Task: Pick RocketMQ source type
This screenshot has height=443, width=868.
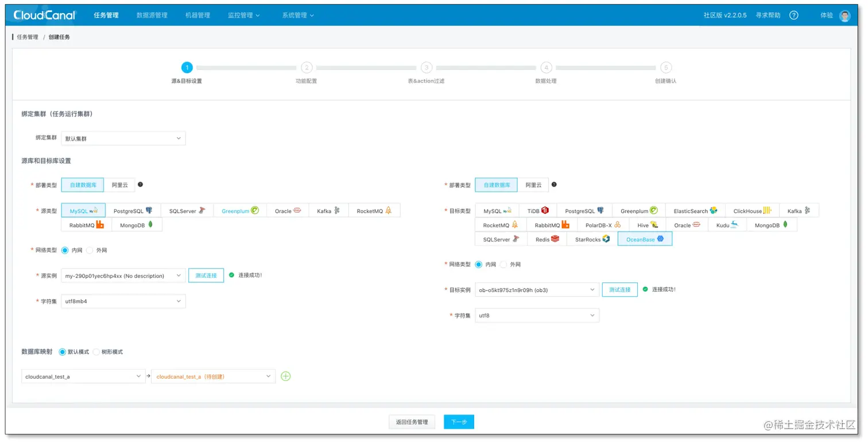Action: [x=374, y=211]
